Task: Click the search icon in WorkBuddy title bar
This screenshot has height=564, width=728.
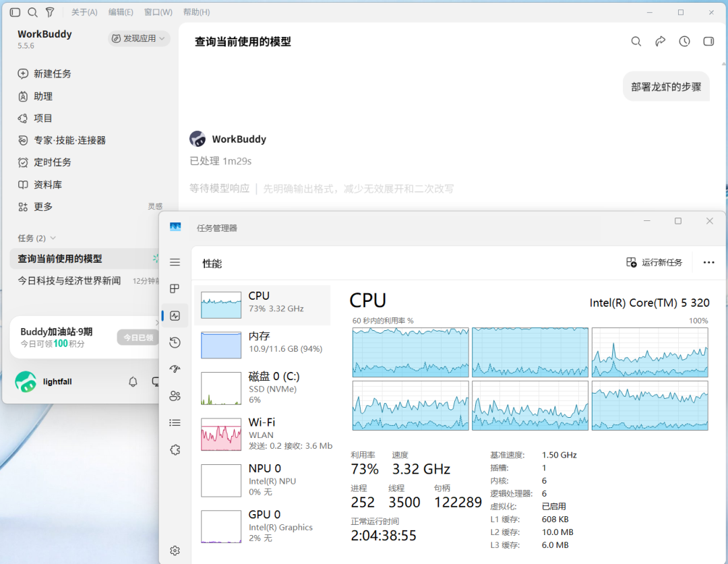Action: click(x=32, y=13)
